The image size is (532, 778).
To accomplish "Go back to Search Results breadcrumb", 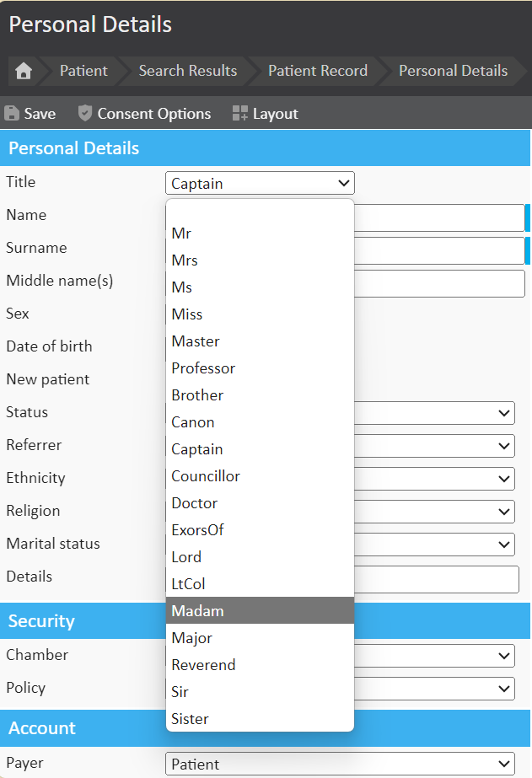I will [x=187, y=72].
